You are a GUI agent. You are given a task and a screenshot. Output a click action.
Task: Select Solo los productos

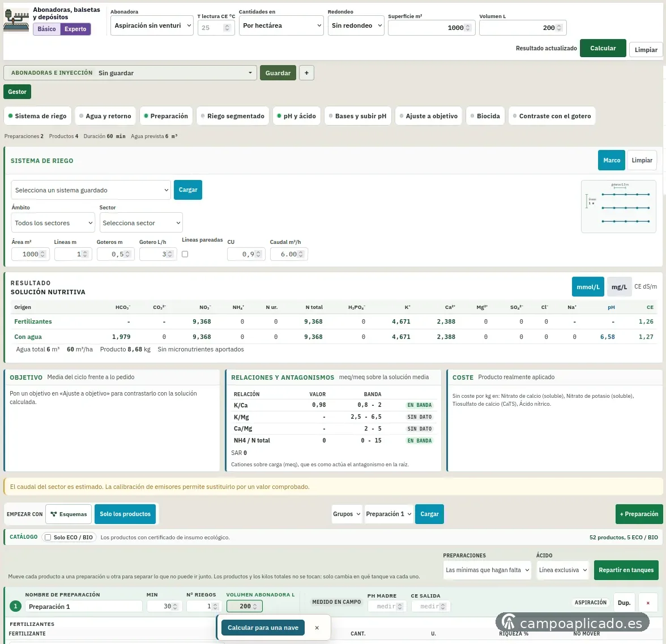[x=125, y=514]
